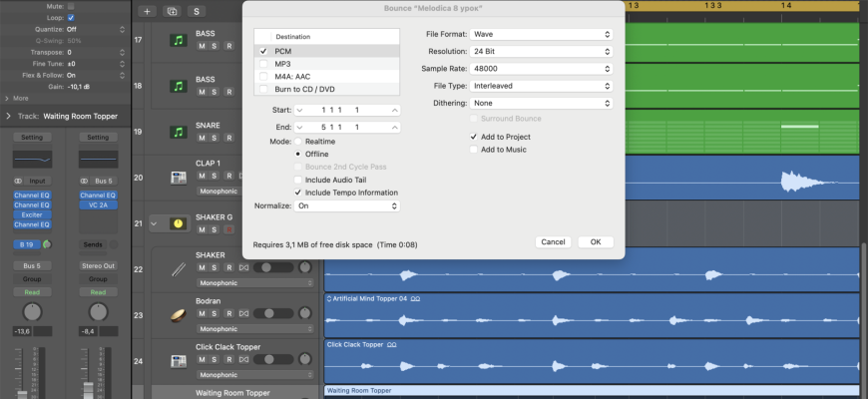Image resolution: width=868 pixels, height=399 pixels.
Task: Click the yellow SHAKER G summing stack icon
Action: (x=179, y=223)
